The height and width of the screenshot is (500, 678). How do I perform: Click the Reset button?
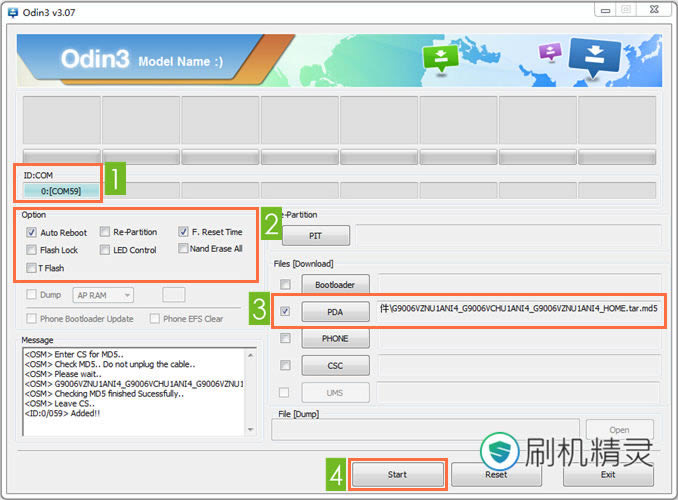[496, 474]
